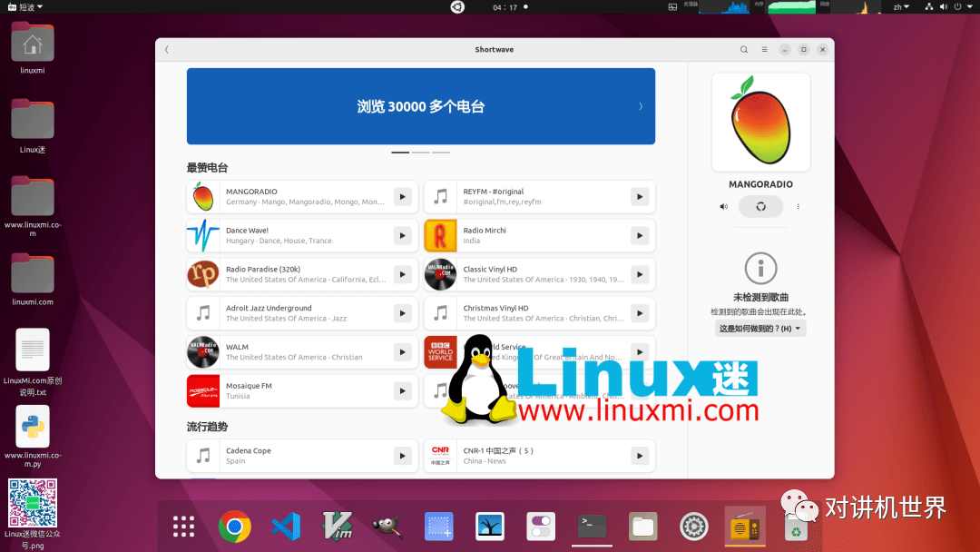This screenshot has height=552, width=980.
Task: Click the network icon in the top bar
Action: point(929,7)
